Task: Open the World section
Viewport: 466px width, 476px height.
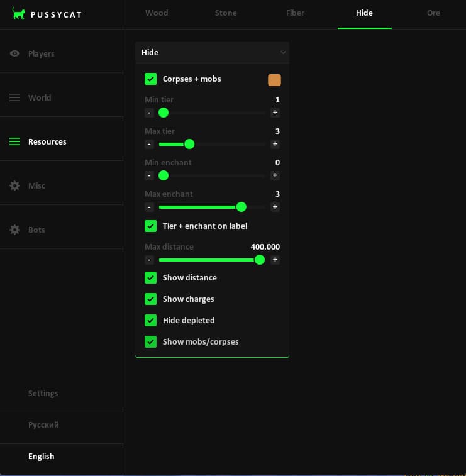Action: pyautogui.click(x=62, y=97)
